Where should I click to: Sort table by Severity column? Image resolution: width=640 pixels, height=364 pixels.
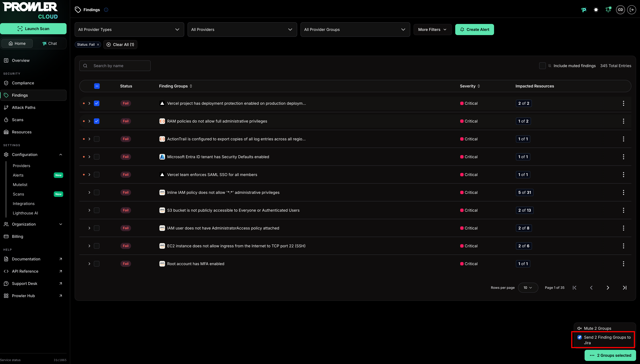tap(470, 86)
